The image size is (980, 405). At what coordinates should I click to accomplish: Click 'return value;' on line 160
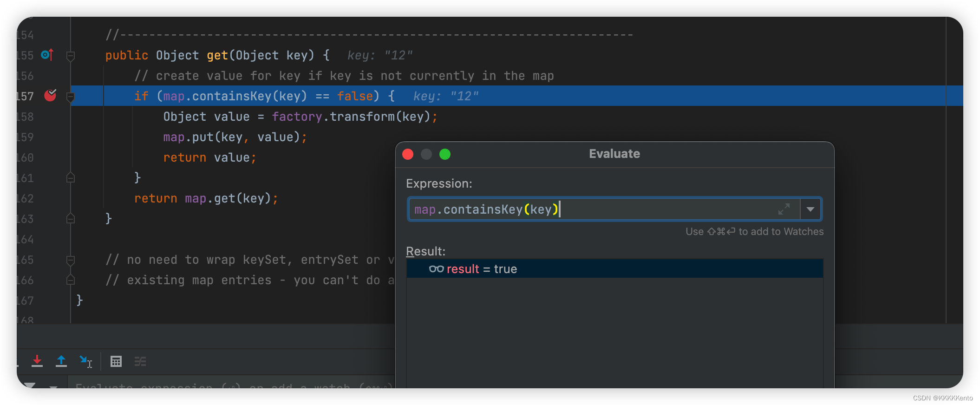[209, 157]
